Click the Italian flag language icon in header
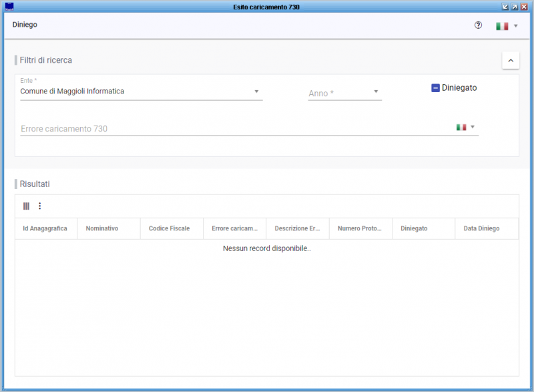This screenshot has width=534, height=392. click(501, 26)
